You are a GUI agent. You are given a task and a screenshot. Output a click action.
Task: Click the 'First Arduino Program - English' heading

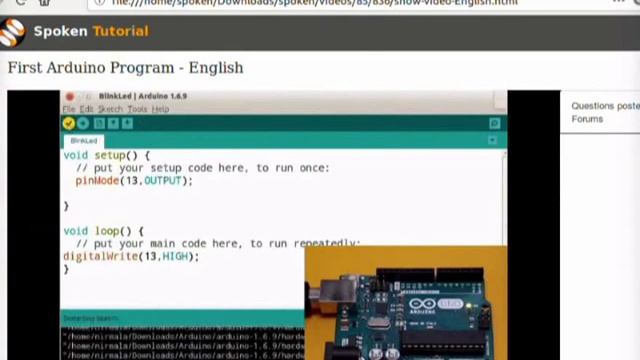click(x=125, y=68)
